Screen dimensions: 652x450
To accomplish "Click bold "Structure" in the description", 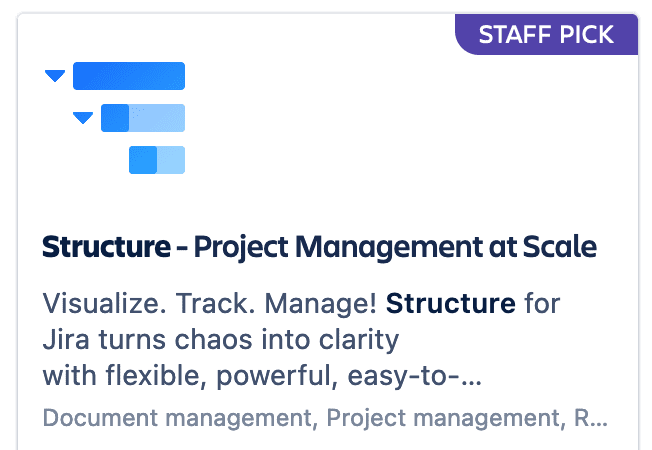I will (451, 303).
